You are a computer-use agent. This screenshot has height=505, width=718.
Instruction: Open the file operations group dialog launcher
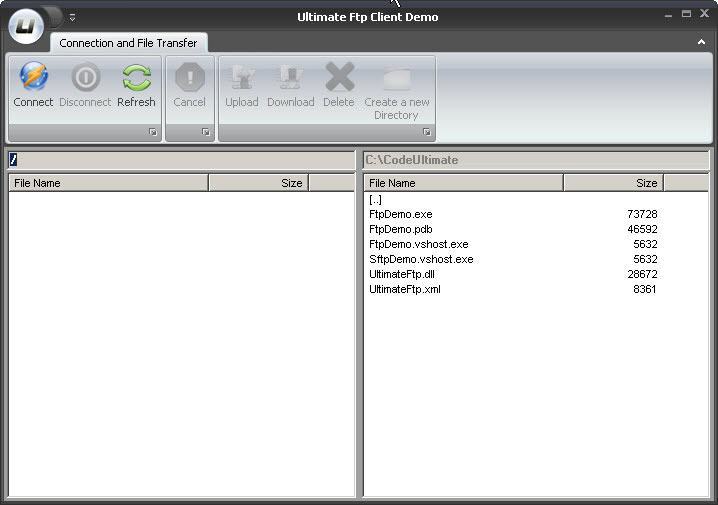click(x=427, y=132)
